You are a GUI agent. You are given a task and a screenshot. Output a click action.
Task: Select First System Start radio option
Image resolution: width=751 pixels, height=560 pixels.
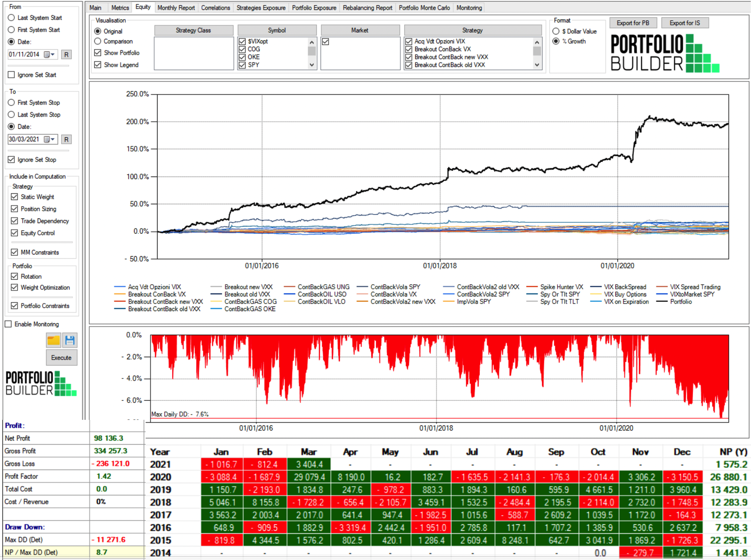[11, 30]
